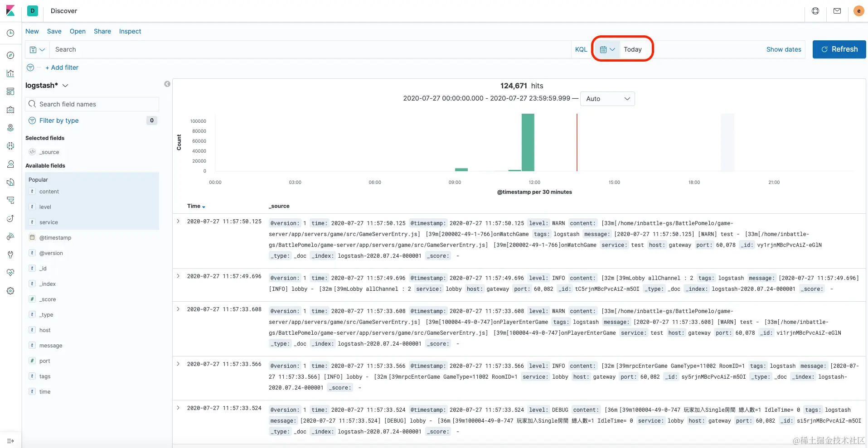Screen dimensions: 868x448
Task: Select the content field
Action: [x=49, y=192]
